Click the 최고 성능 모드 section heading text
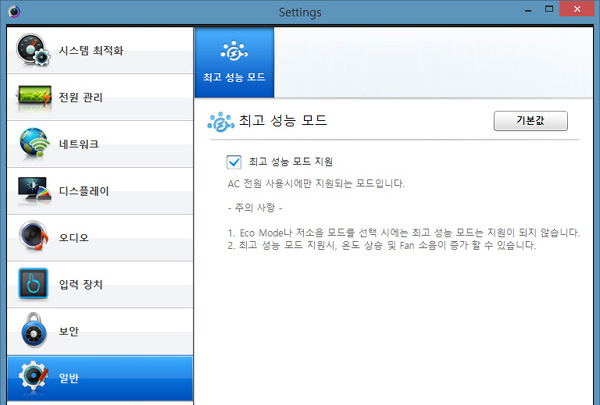 [283, 121]
